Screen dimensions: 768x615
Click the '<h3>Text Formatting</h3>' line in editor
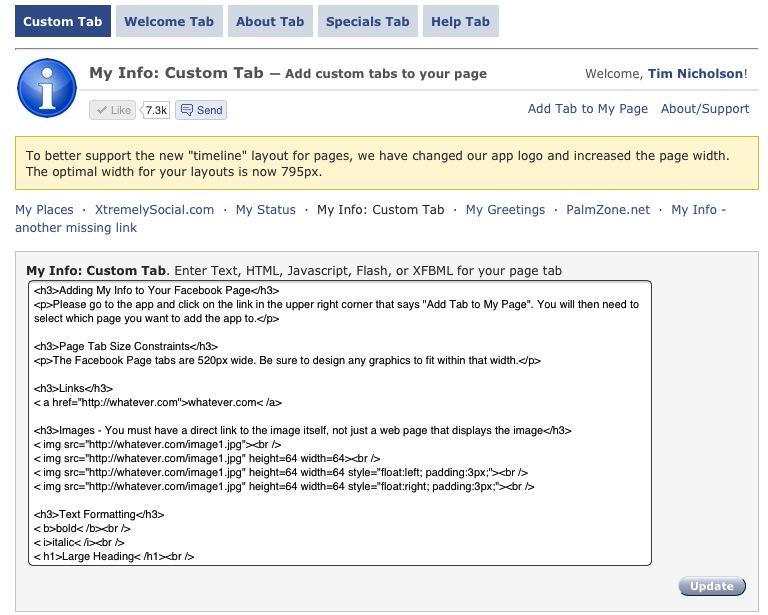(x=99, y=514)
